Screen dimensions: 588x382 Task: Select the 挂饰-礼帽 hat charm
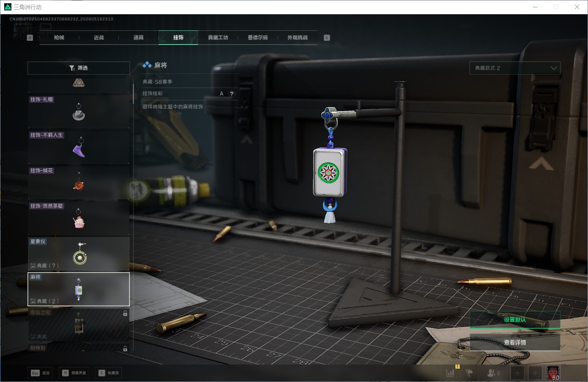(78, 111)
